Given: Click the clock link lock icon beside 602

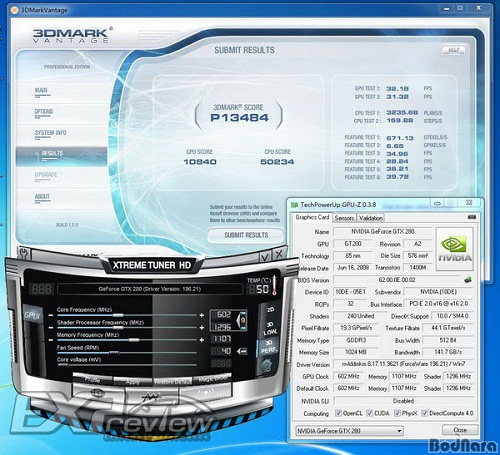Looking at the screenshot, I should tap(243, 320).
